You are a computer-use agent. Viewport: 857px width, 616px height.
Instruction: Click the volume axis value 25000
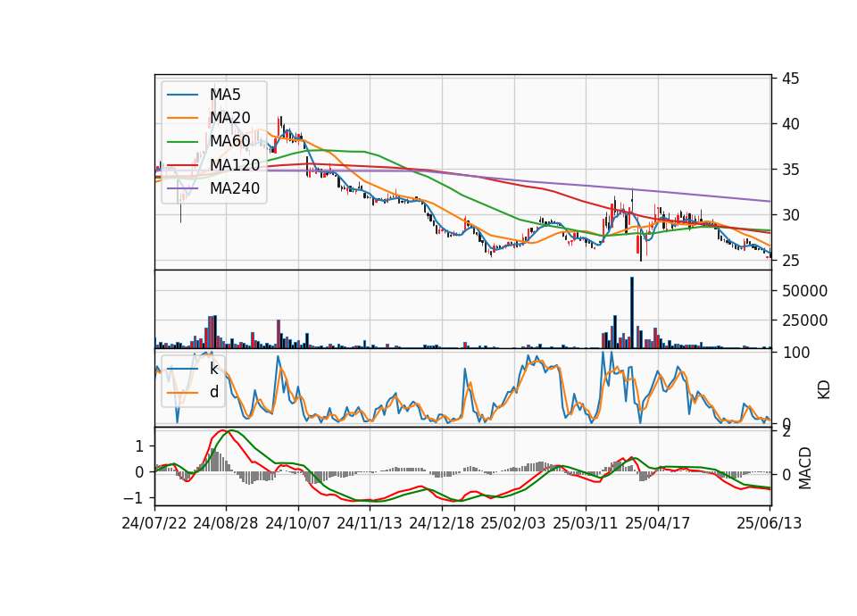[x=804, y=320]
